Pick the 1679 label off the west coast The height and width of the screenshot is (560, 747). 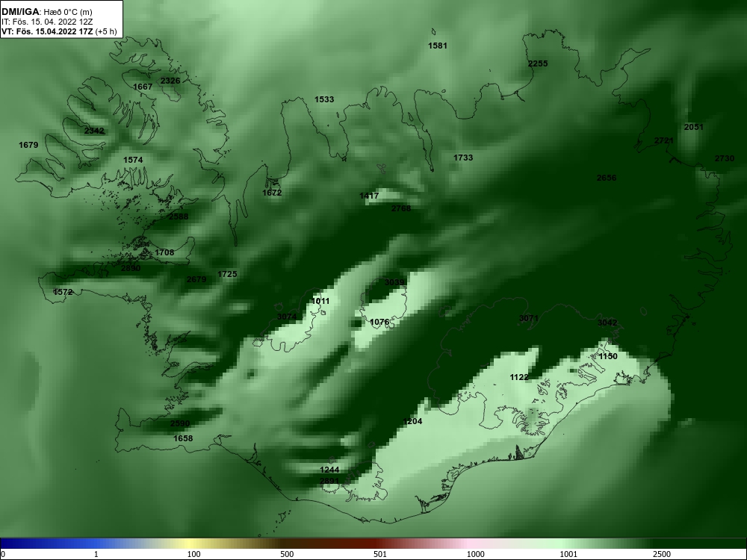click(x=28, y=145)
